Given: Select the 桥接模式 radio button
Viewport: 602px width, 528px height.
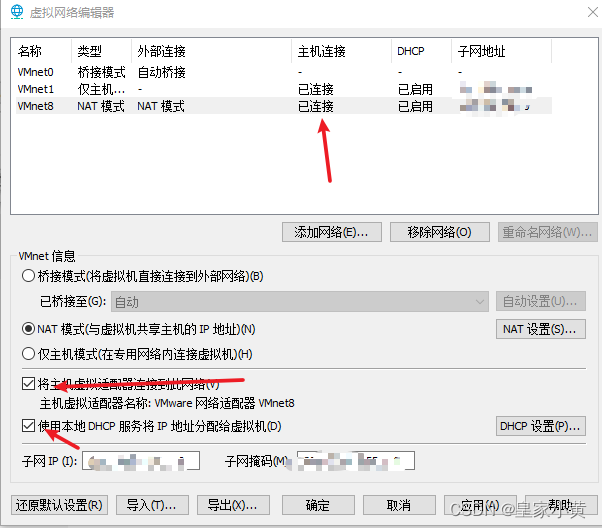Looking at the screenshot, I should coord(28,276).
